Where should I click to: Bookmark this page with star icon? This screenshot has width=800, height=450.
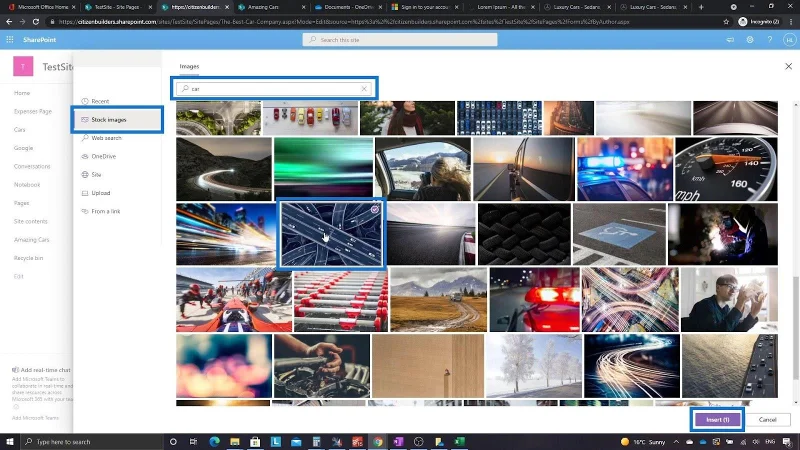tap(726, 22)
